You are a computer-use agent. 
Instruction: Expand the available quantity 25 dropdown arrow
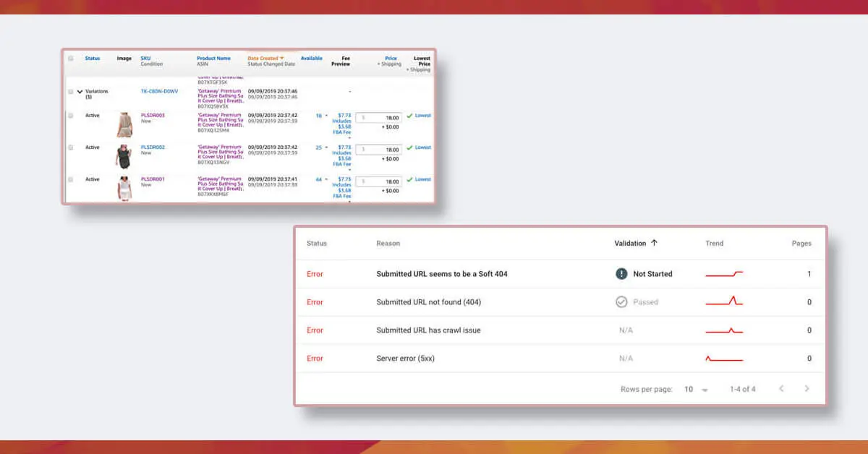pos(326,147)
